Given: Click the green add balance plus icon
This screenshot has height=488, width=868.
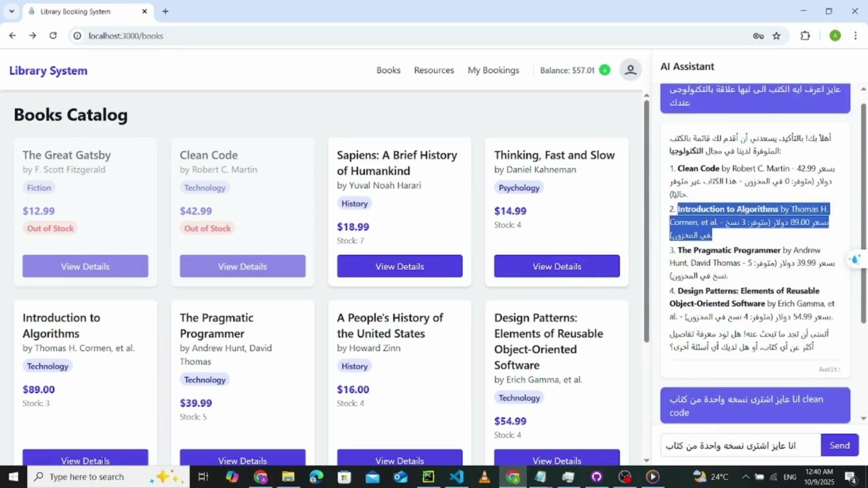Looking at the screenshot, I should pyautogui.click(x=604, y=70).
